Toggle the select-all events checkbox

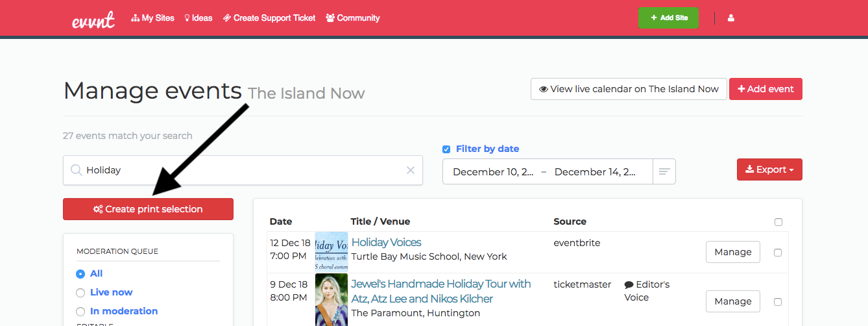[x=778, y=222]
